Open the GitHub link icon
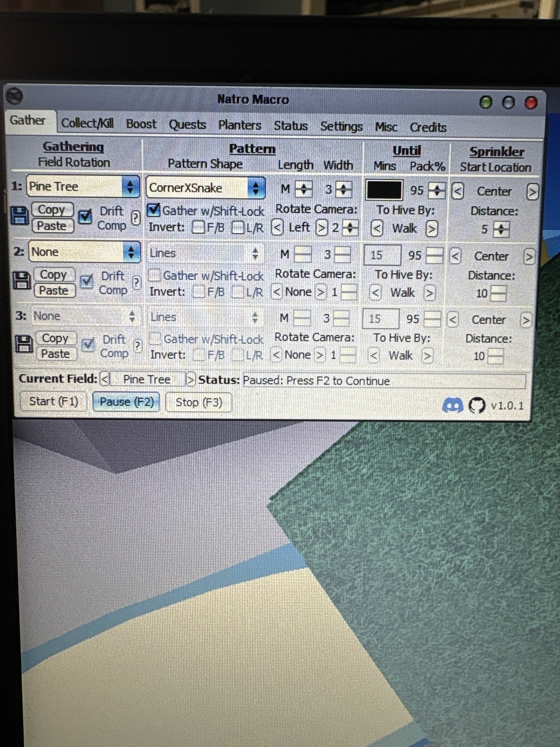Viewport: 560px width, 747px height. (x=477, y=405)
